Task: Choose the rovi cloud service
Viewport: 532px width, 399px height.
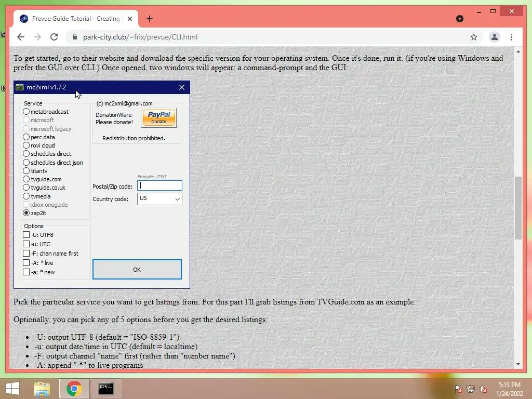Action: click(x=26, y=145)
